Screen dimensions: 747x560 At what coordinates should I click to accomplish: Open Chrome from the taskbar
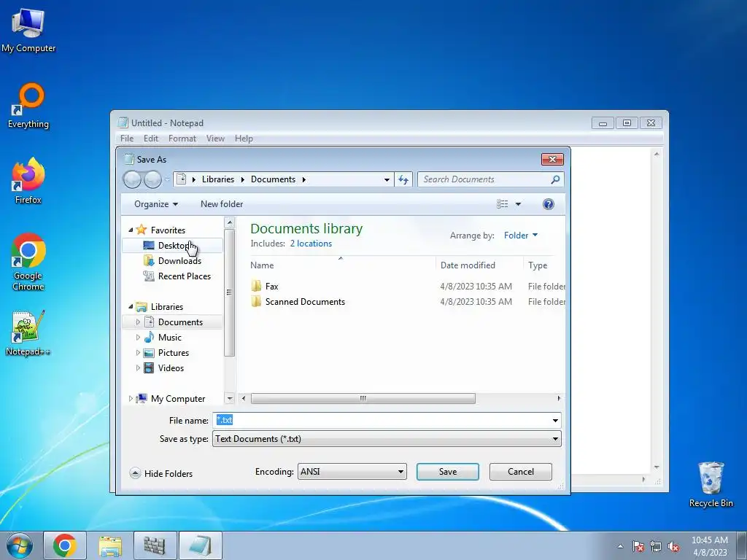[x=65, y=545]
